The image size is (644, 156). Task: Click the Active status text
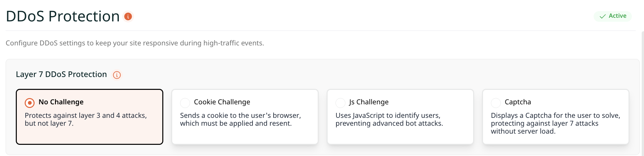(x=617, y=16)
